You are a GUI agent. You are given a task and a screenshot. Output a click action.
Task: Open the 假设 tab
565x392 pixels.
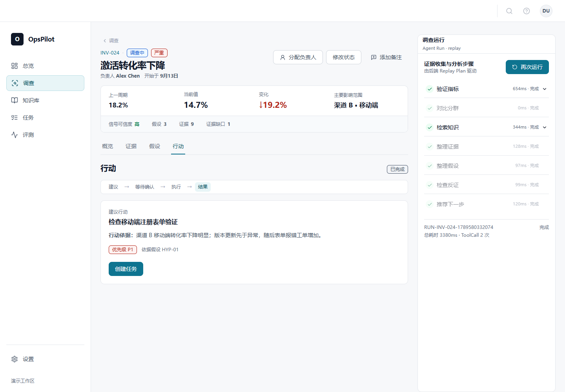coord(155,146)
